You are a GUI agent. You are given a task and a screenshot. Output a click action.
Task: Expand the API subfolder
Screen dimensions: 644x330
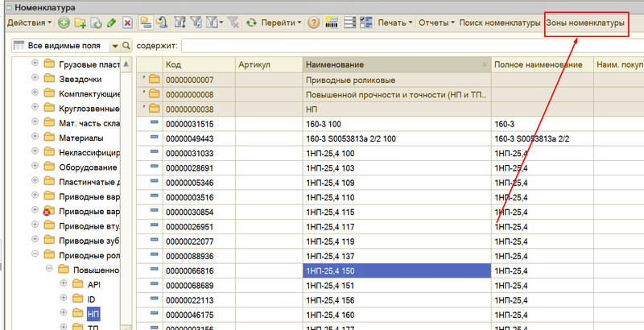pos(64,284)
